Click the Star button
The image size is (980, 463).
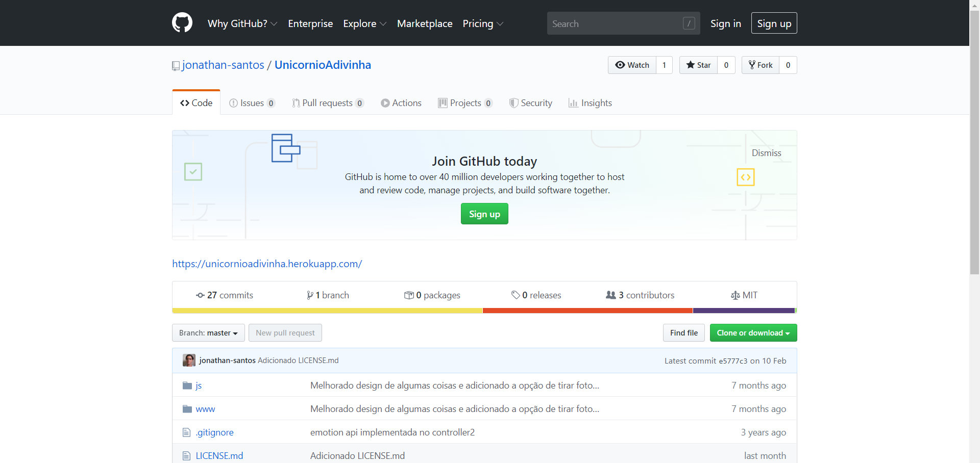(698, 65)
